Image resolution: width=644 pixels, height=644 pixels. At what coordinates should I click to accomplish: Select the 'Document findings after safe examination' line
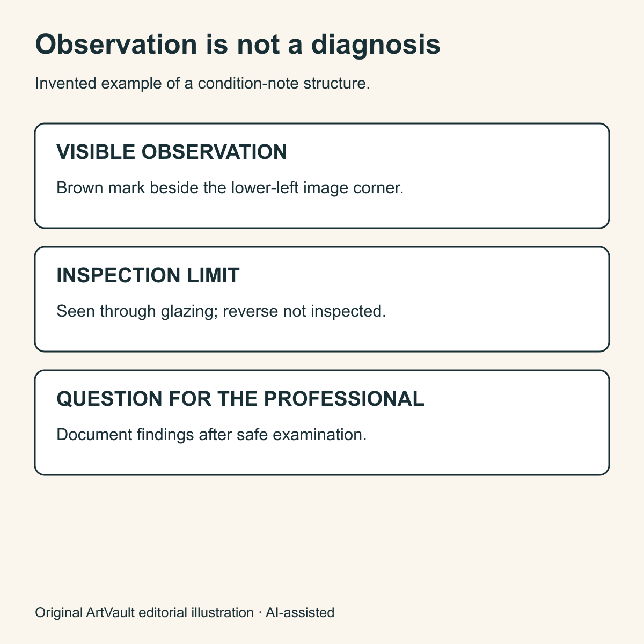point(211,435)
